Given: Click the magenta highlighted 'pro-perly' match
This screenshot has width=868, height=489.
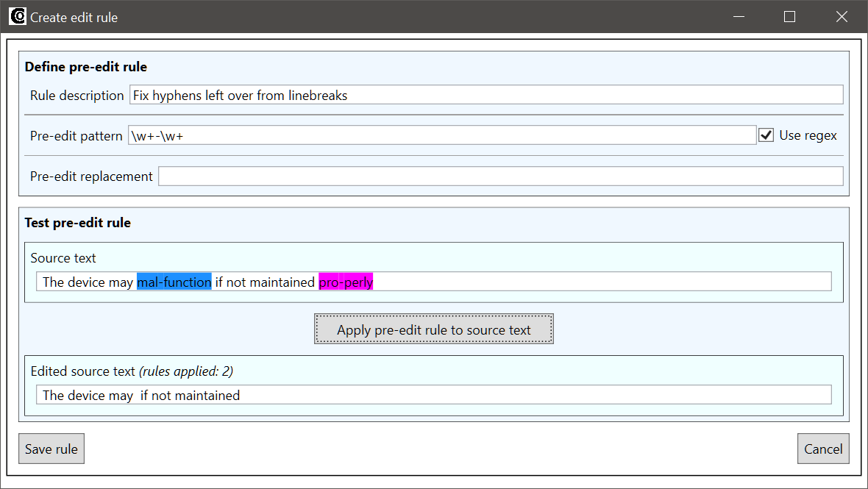Looking at the screenshot, I should [346, 282].
